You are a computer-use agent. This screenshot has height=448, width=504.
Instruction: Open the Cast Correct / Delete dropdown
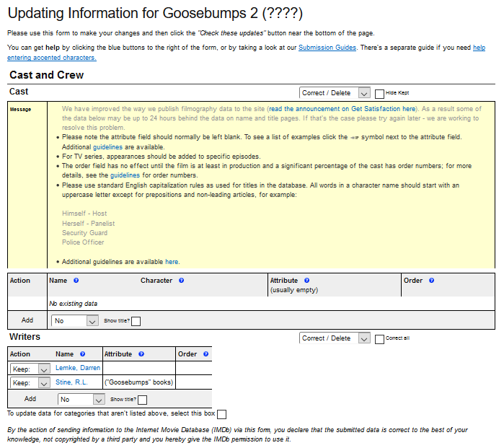tap(335, 93)
